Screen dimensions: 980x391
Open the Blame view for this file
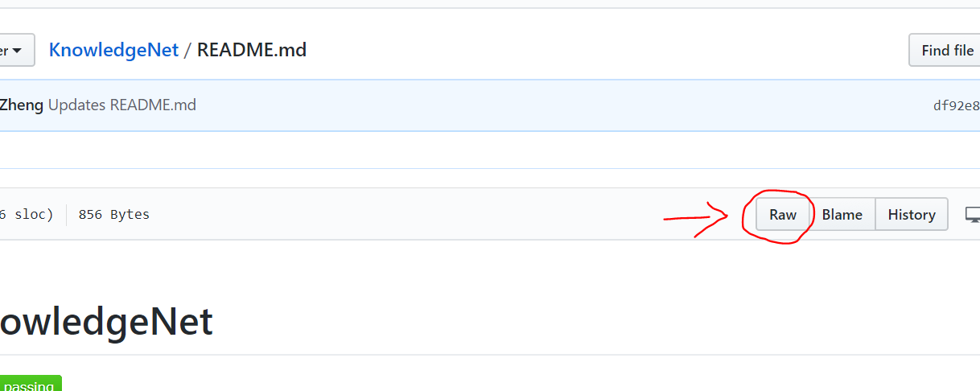(x=842, y=215)
